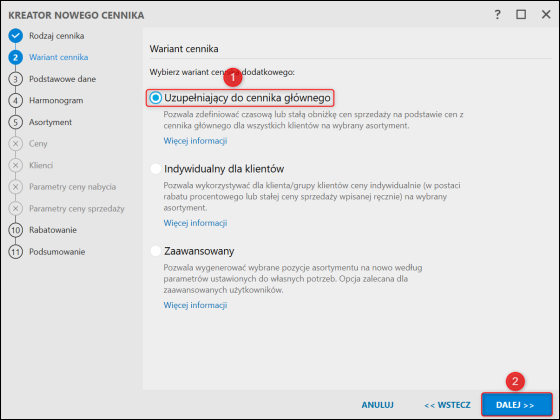Viewport: 560px width, 420px height.
Task: Click step 4 circle for Harmonogram
Action: [15, 101]
